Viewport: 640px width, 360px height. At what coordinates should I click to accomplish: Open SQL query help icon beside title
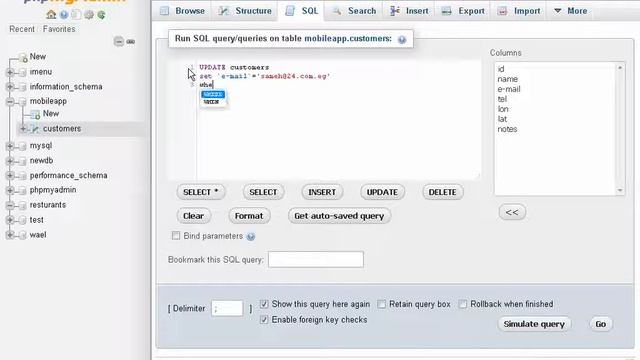(x=402, y=40)
